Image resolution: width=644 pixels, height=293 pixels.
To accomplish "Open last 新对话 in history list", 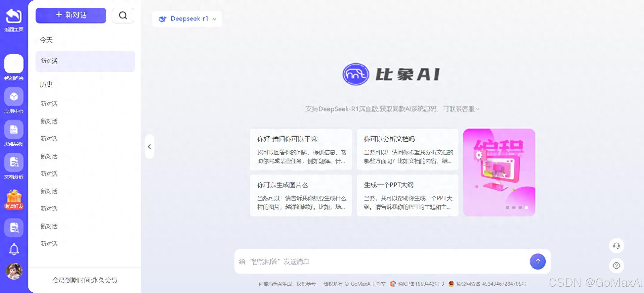I will [x=49, y=244].
